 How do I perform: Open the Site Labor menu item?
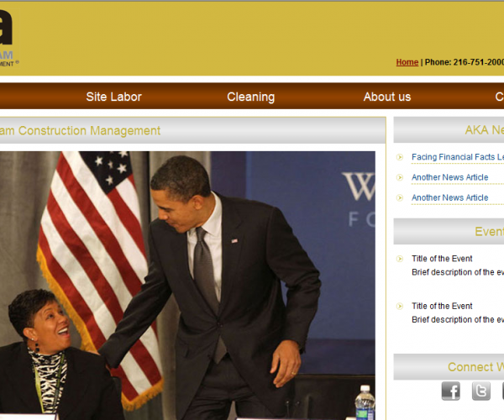click(x=113, y=97)
